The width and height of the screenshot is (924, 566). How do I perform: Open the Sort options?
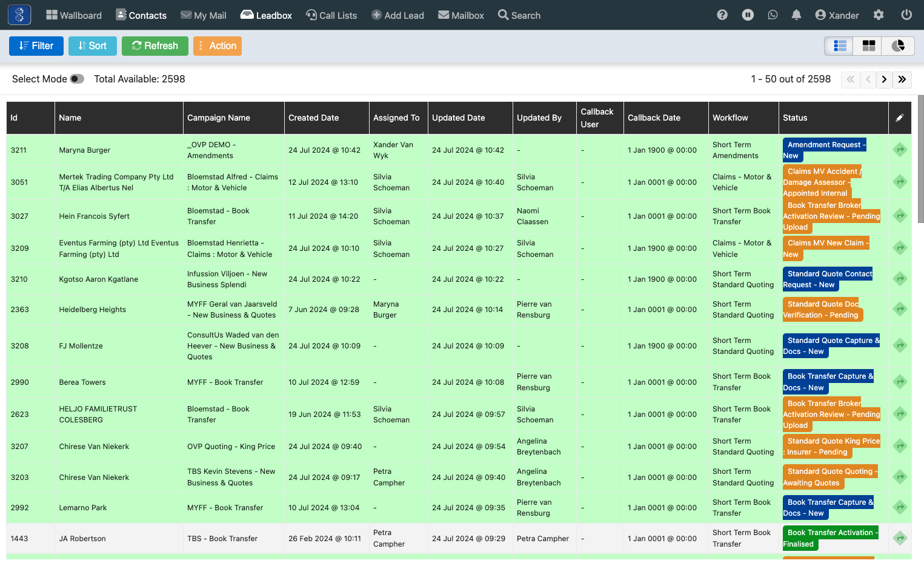[93, 46]
